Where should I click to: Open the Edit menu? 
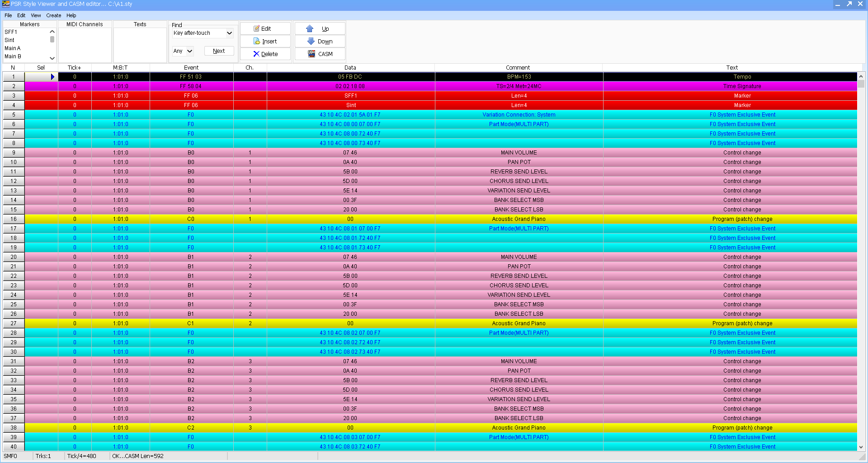21,15
